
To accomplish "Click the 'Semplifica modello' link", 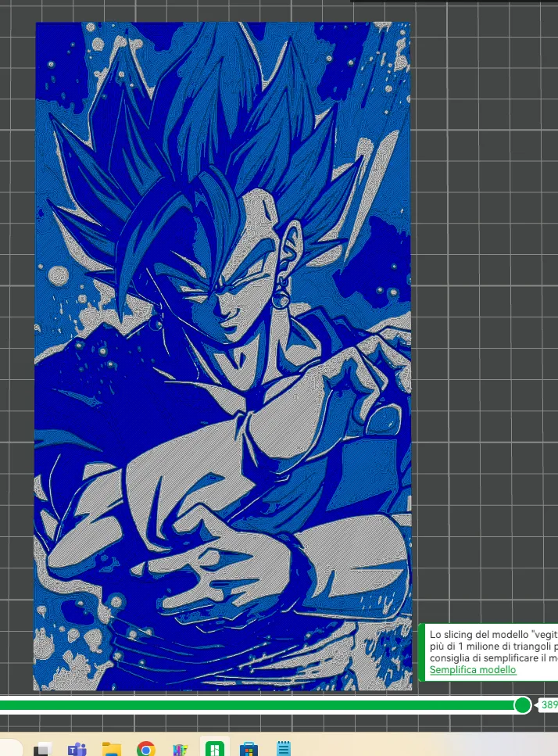I will tap(473, 670).
